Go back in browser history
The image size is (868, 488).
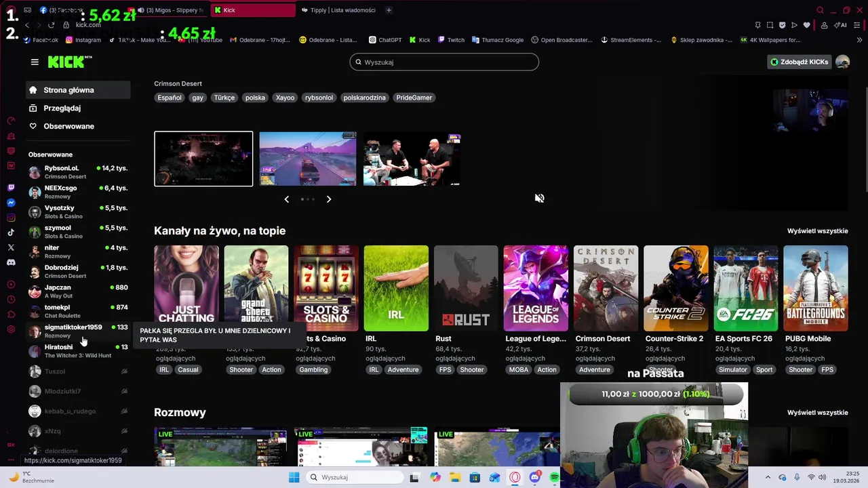pos(27,25)
